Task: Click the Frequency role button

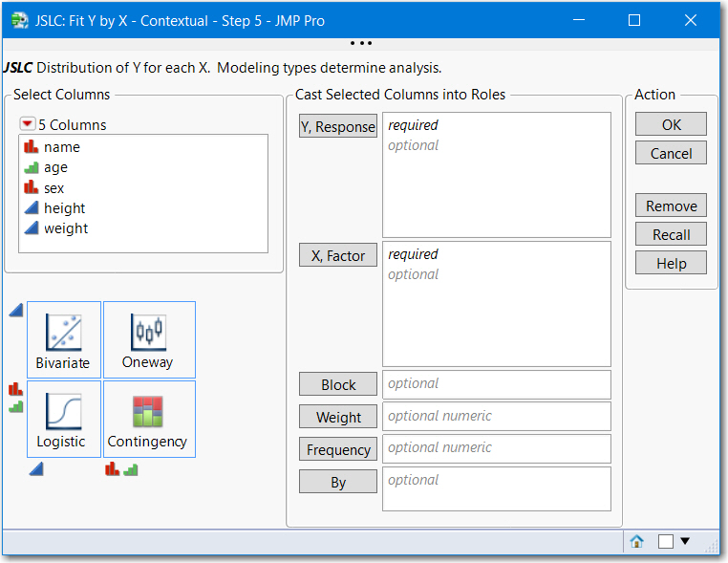Action: tap(338, 449)
